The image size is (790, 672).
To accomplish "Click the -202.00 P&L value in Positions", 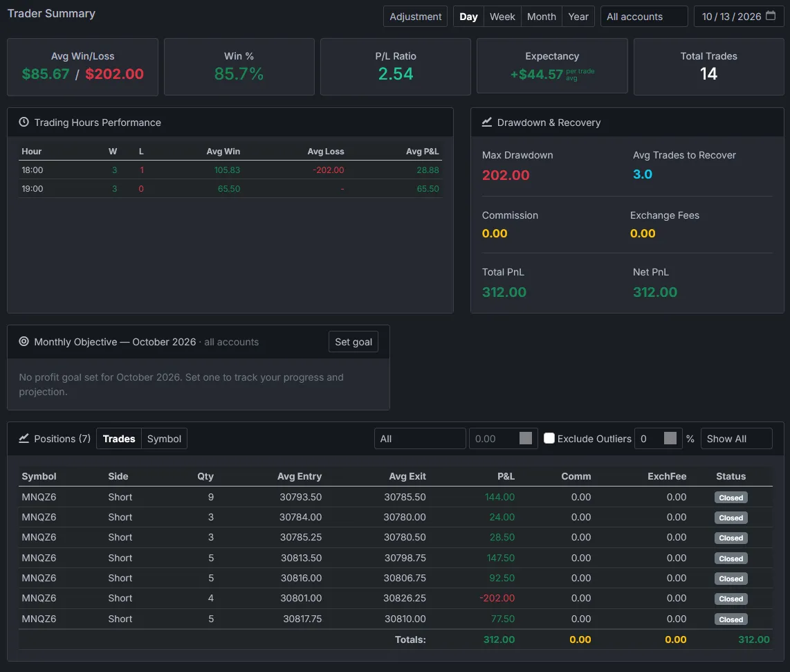I will pyautogui.click(x=497, y=599).
